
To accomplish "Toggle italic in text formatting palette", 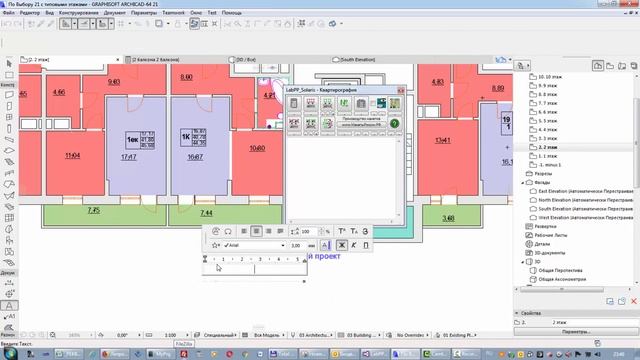I will pyautogui.click(x=354, y=245).
